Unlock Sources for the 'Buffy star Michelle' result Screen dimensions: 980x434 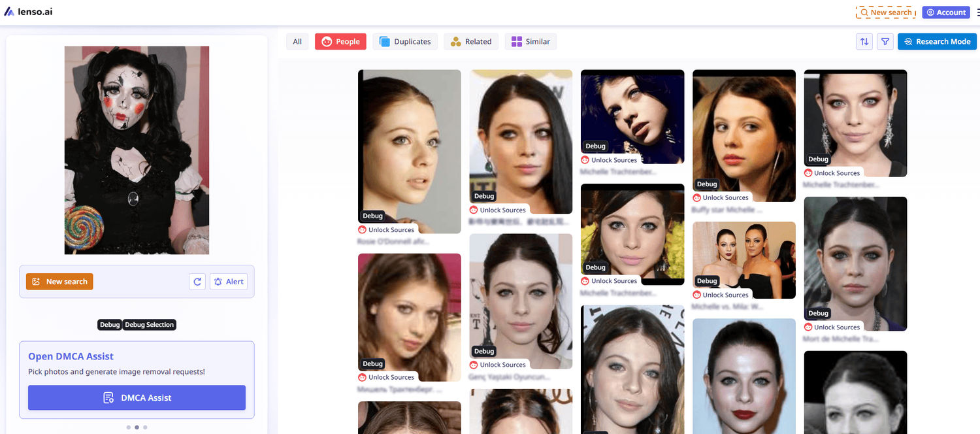pos(721,197)
